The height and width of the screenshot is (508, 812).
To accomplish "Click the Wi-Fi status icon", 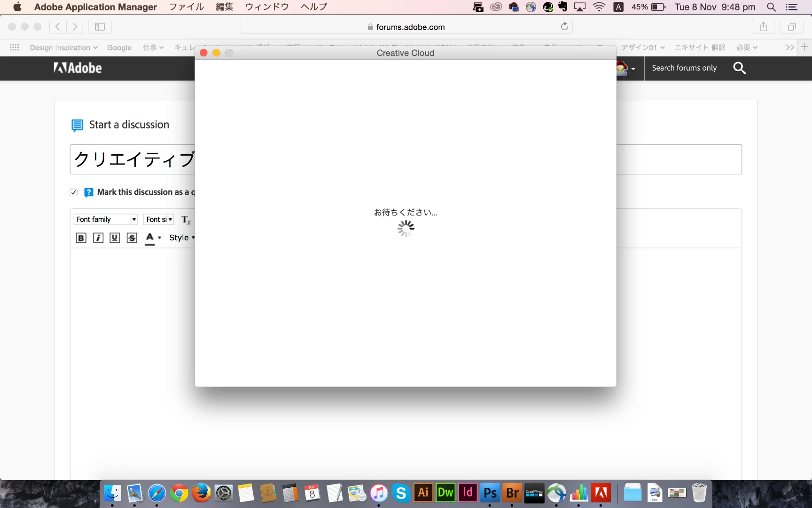I will pyautogui.click(x=599, y=7).
